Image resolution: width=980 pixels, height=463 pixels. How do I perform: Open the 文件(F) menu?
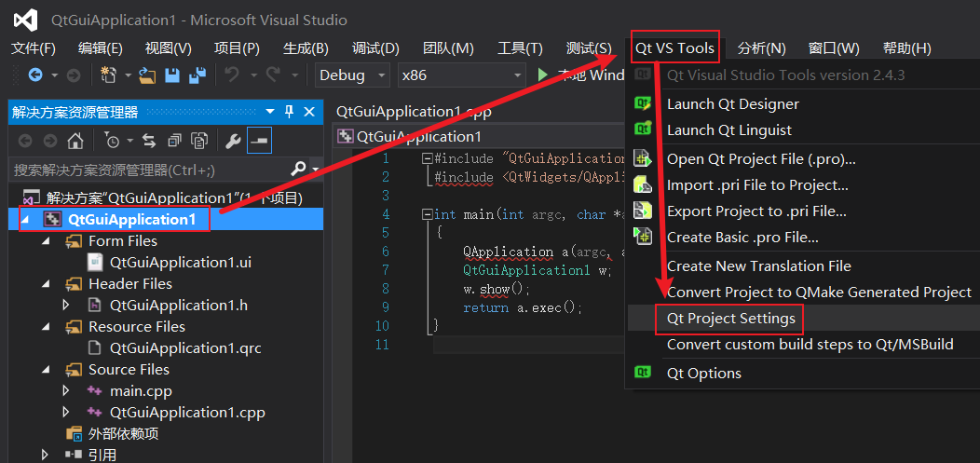coord(34,48)
